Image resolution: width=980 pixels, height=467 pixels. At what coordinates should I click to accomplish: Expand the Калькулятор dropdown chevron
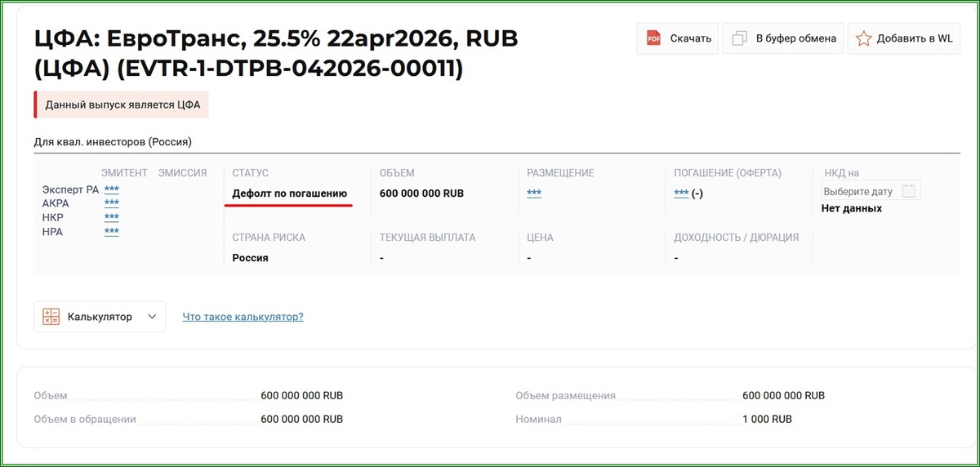click(x=152, y=317)
